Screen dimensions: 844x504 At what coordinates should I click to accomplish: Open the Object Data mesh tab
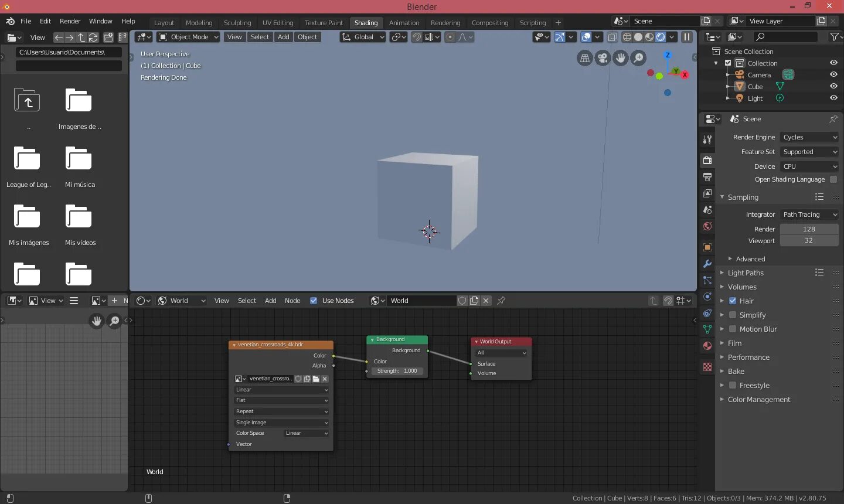(x=707, y=329)
